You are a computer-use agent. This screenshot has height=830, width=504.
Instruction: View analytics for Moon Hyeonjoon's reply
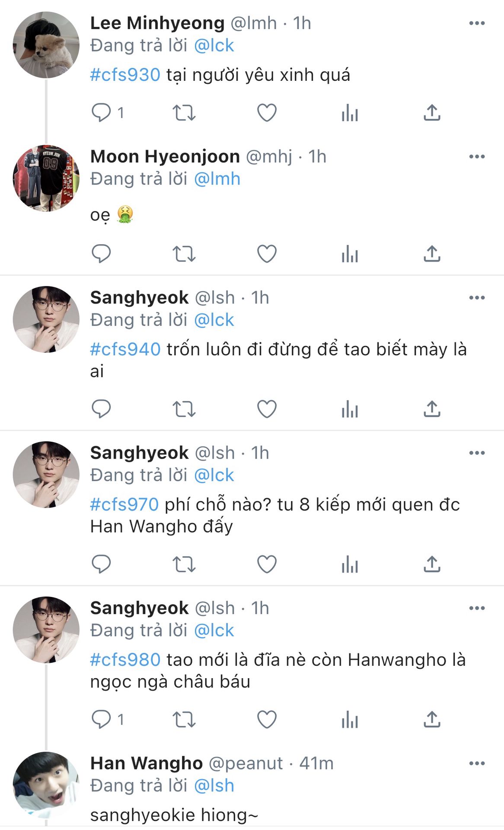click(x=350, y=254)
